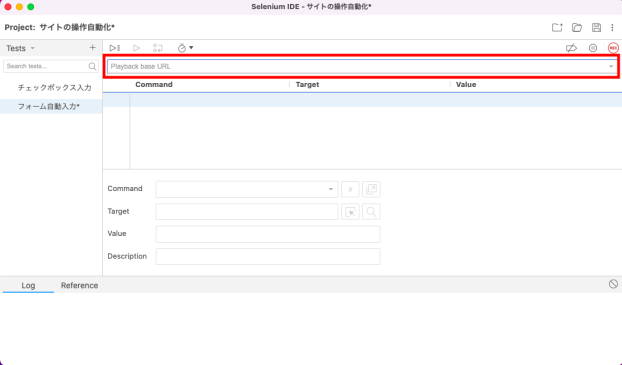622x365 pixels.
Task: Find target in page magnifier icon
Action: (x=371, y=212)
